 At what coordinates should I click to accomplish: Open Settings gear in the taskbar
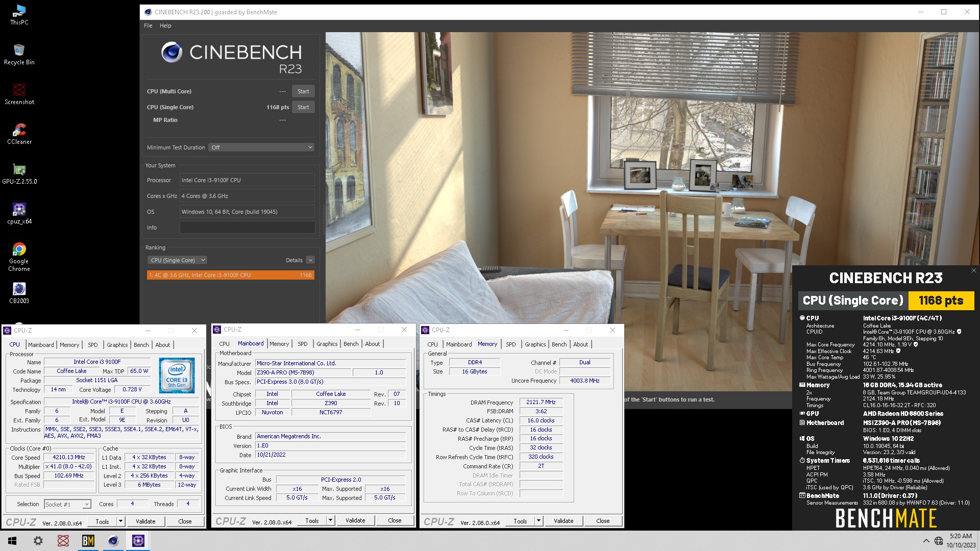[x=38, y=541]
